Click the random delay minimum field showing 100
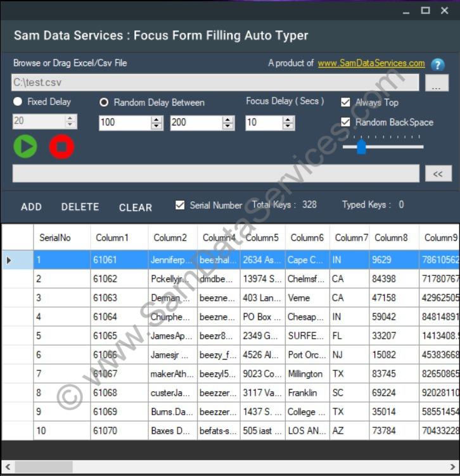The image size is (460, 476). (x=125, y=123)
